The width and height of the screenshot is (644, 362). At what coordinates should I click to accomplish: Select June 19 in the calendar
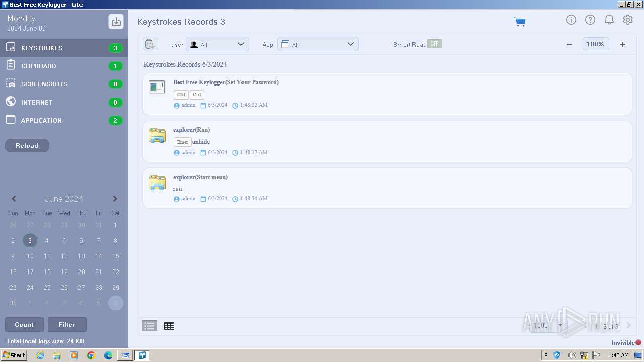pyautogui.click(x=64, y=271)
